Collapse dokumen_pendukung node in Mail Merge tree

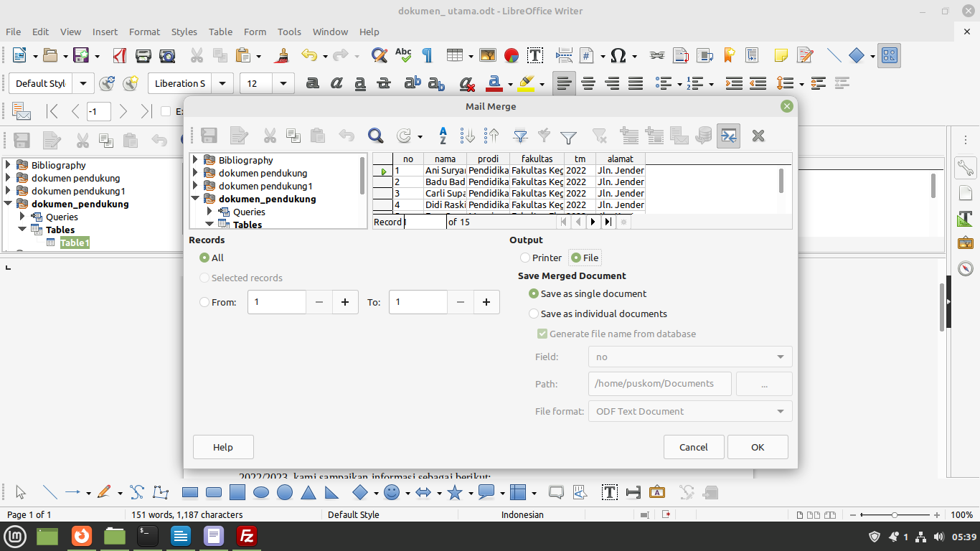point(195,199)
